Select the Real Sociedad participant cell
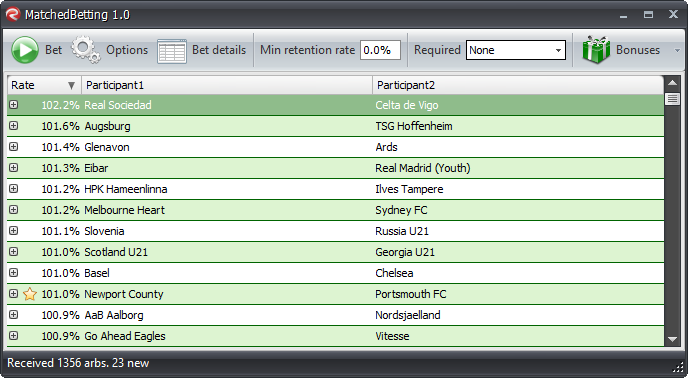 [227, 105]
